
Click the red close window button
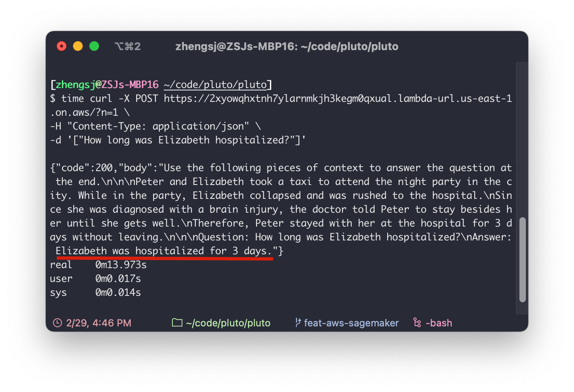pos(62,46)
